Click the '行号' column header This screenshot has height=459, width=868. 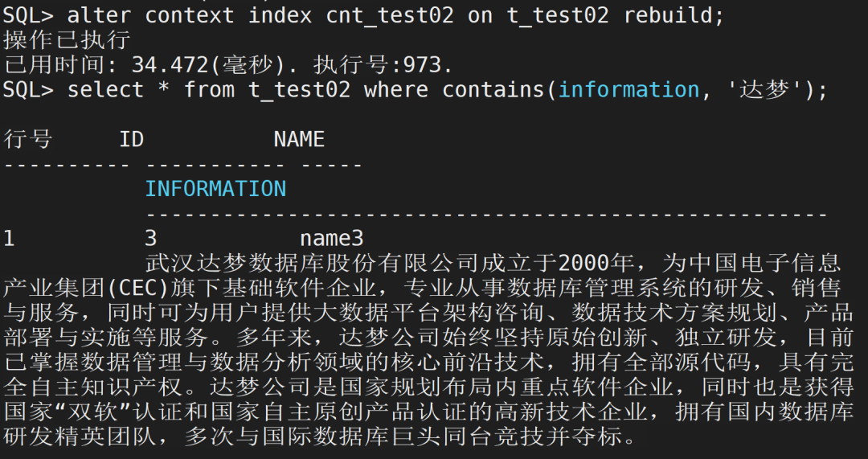[27, 138]
